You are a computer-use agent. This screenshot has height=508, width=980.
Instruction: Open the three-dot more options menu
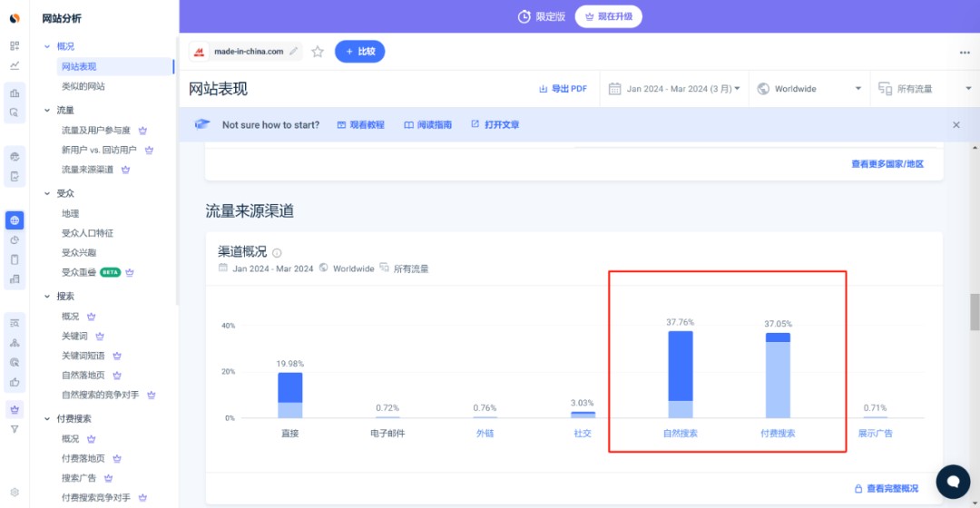pos(965,53)
